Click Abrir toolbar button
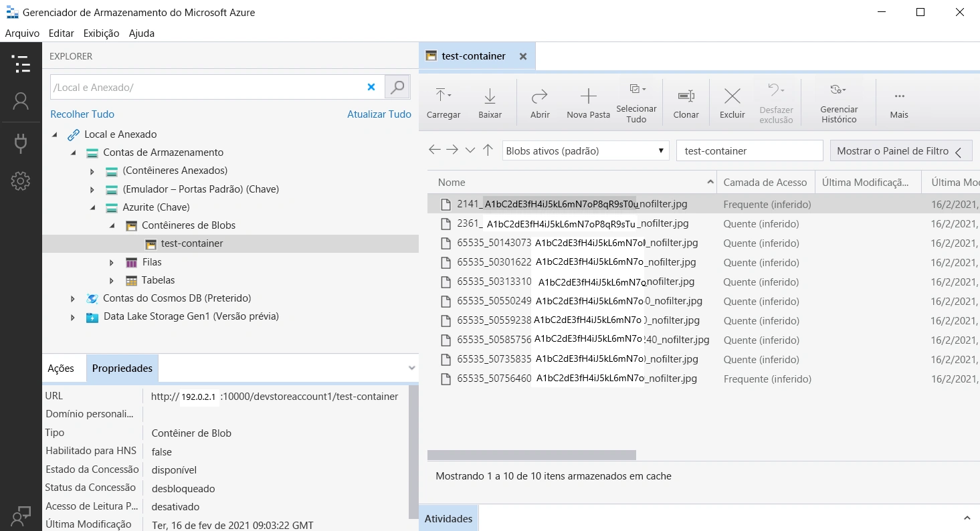980x531 pixels. pos(540,102)
